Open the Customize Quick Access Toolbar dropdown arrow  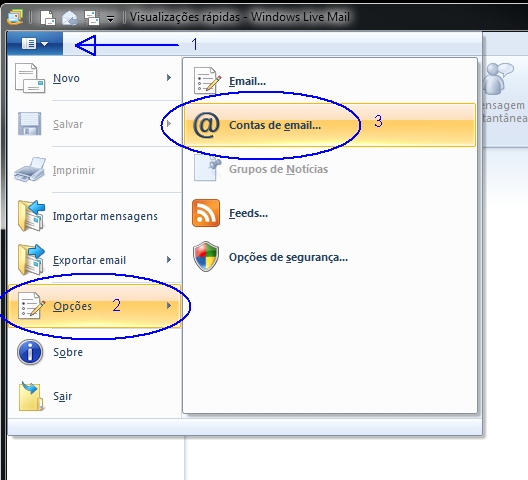110,19
